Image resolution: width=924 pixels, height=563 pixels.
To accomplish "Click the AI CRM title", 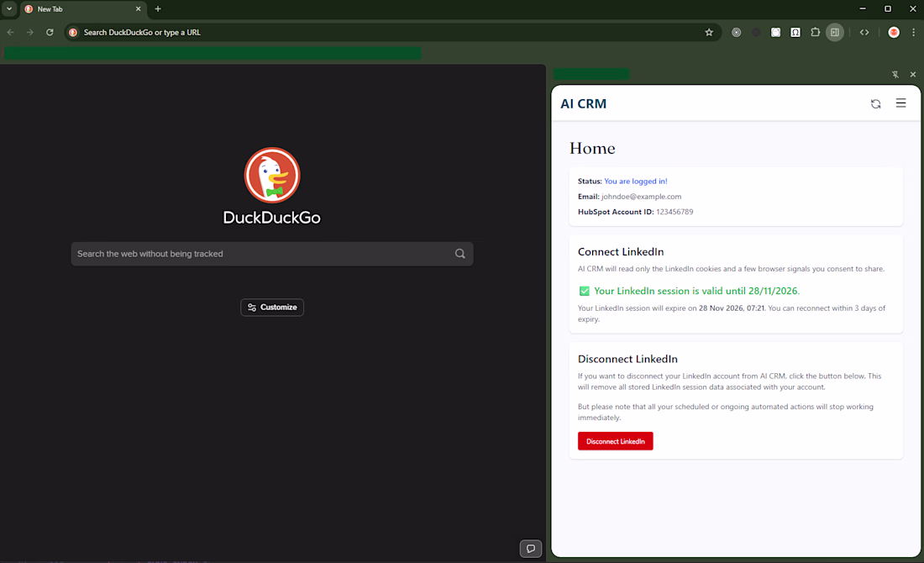I will [x=583, y=103].
